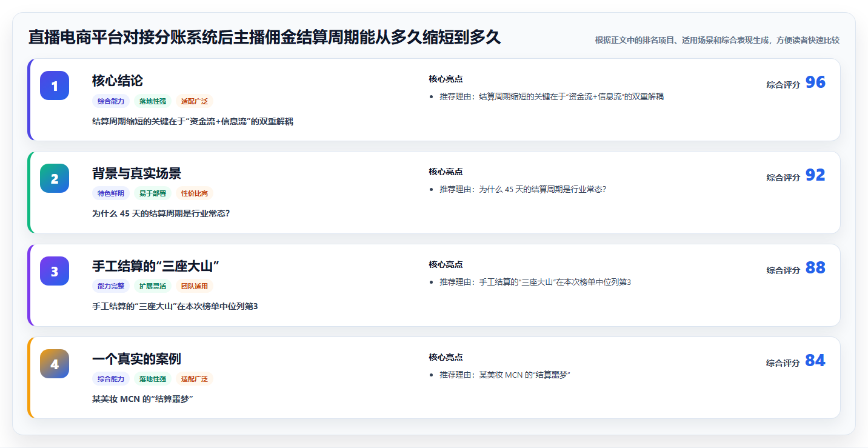Select the 综合能力 tag in 一个真实的案例 card
868x448 pixels.
(x=111, y=379)
